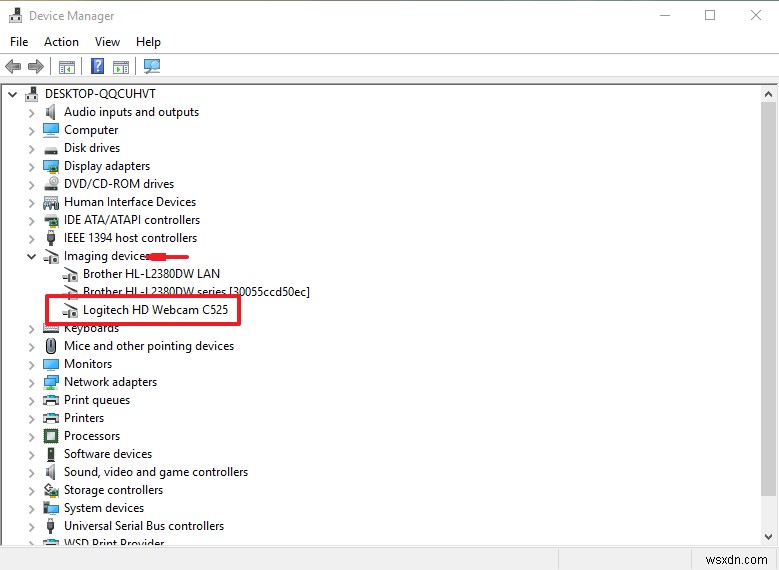Expand the Processors category
Screen dimensions: 779x570
coord(31,436)
